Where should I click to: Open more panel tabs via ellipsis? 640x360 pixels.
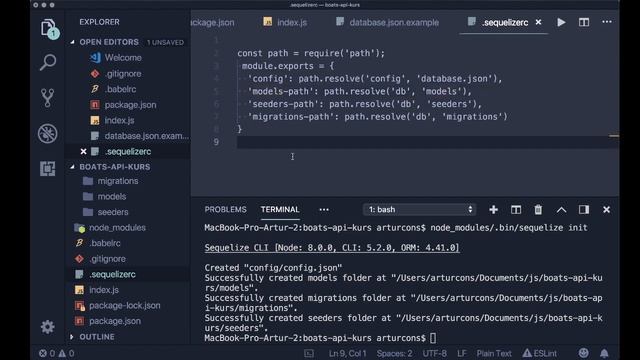coord(324,209)
